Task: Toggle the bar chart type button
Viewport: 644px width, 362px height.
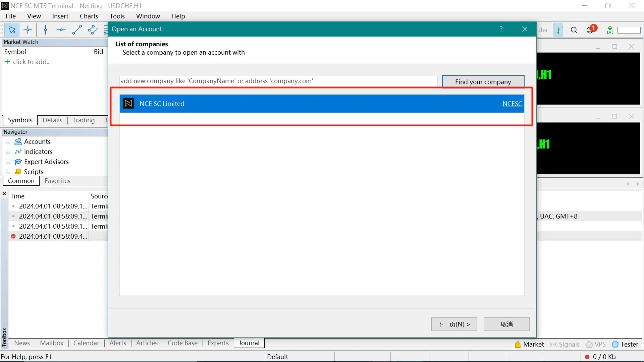Action: pos(558,30)
